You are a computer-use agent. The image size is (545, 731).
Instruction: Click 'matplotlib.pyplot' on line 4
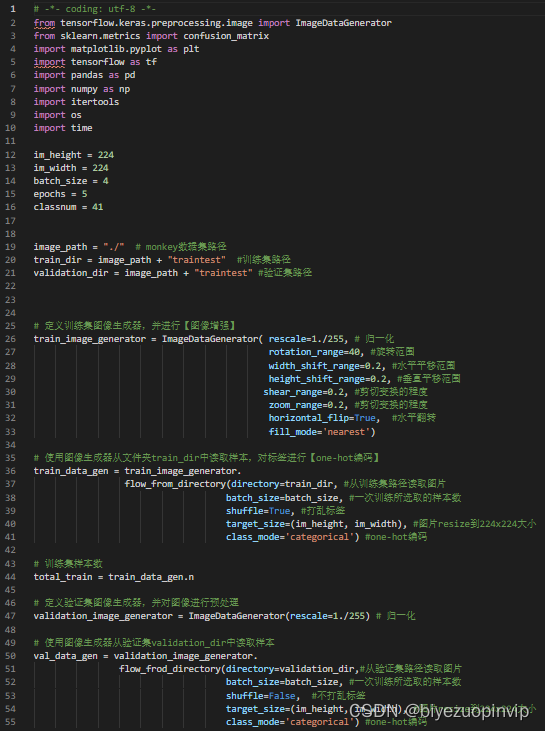pyautogui.click(x=116, y=49)
